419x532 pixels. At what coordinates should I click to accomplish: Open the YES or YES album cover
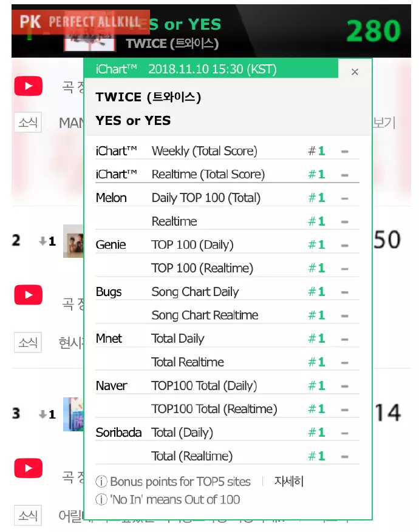coord(90,39)
